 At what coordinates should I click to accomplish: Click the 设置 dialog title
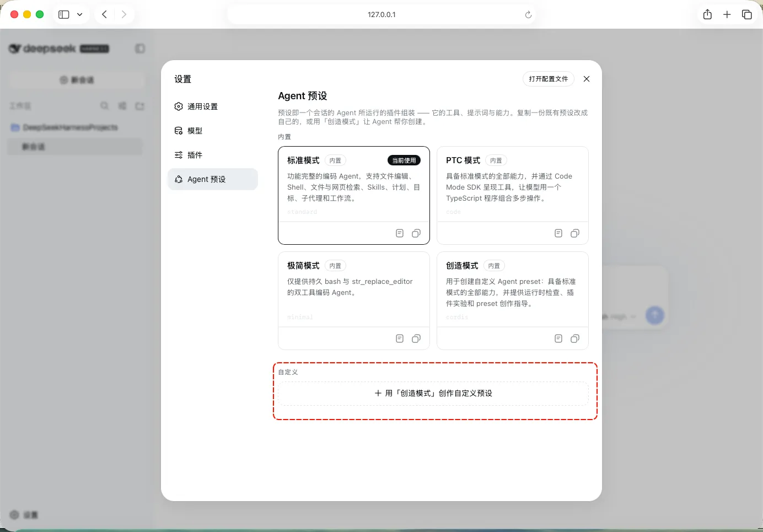click(x=182, y=79)
